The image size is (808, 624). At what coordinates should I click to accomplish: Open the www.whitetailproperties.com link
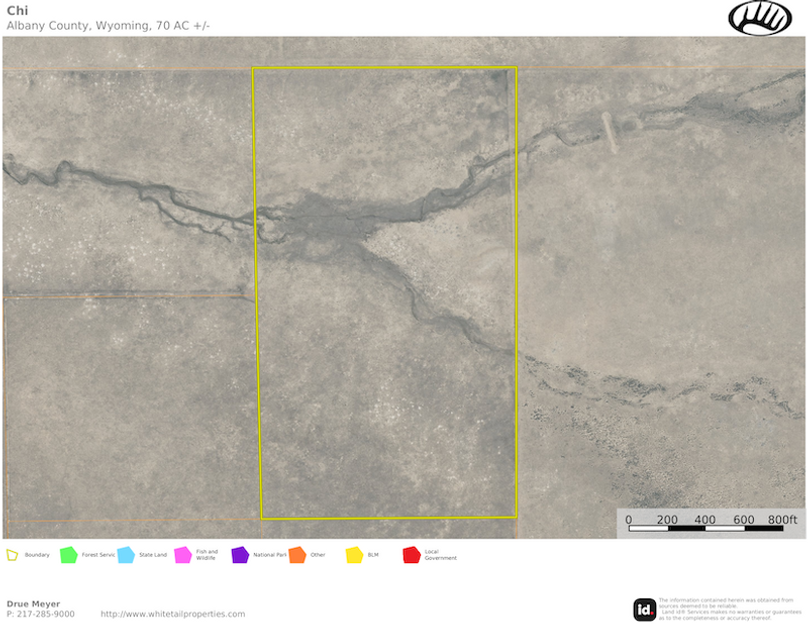point(172,614)
